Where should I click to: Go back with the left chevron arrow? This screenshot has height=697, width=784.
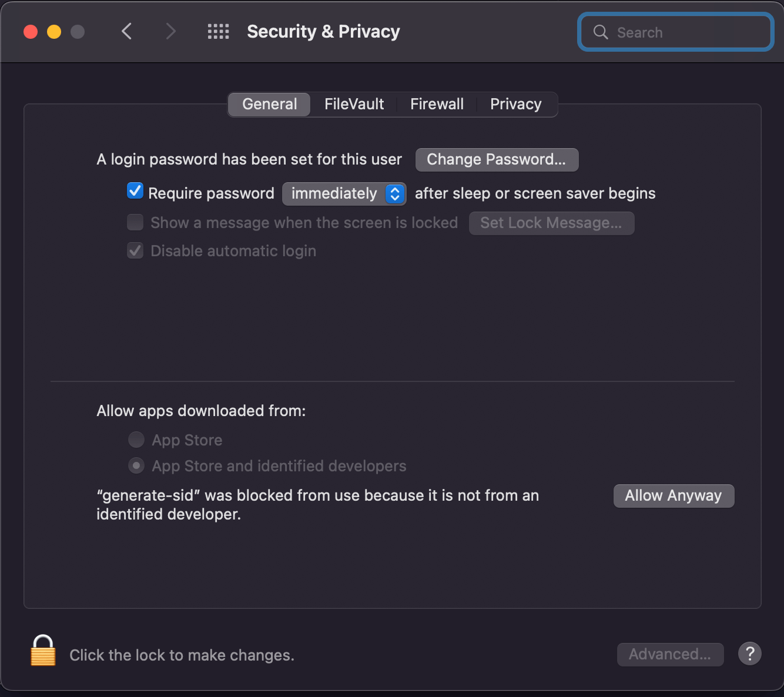[126, 31]
